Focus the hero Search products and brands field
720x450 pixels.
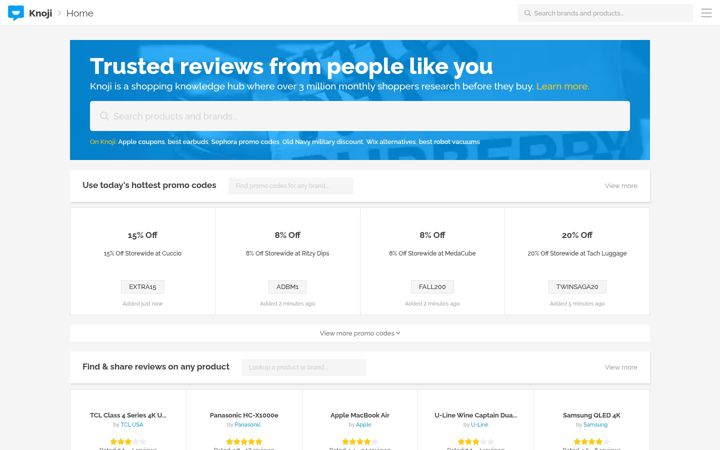point(360,116)
